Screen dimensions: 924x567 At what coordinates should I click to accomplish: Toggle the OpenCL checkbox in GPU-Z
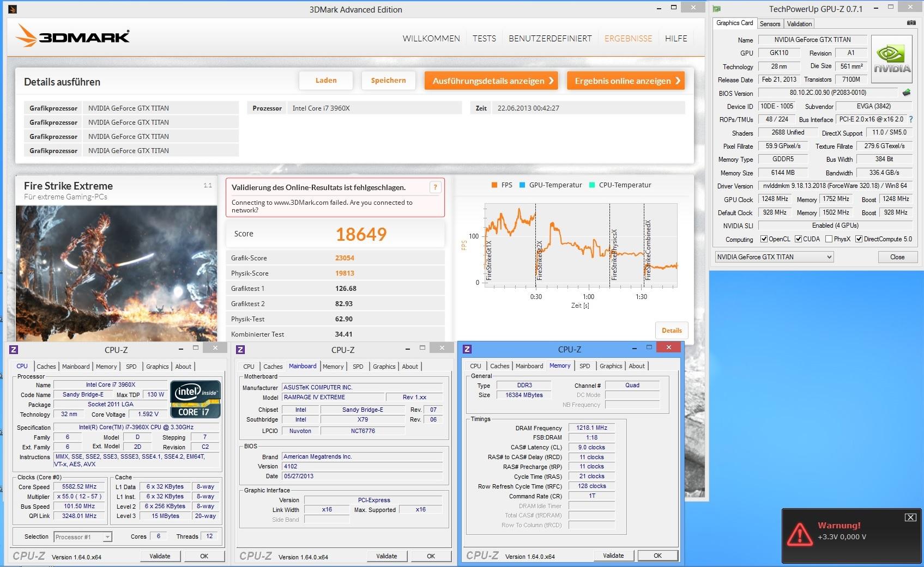(x=764, y=239)
